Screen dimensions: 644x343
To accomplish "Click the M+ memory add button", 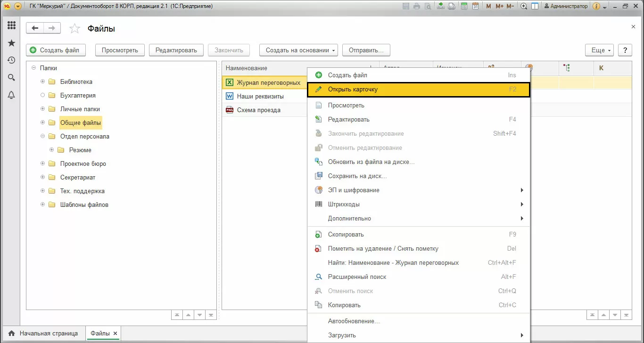I will tap(499, 6).
